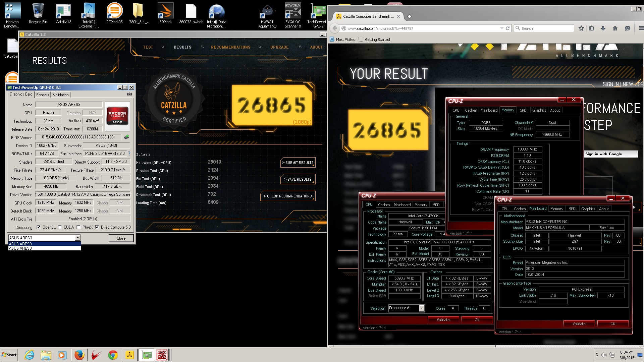The height and width of the screenshot is (362, 644).
Task: Toggle OpenCL computing checkbox
Action: pos(39,227)
